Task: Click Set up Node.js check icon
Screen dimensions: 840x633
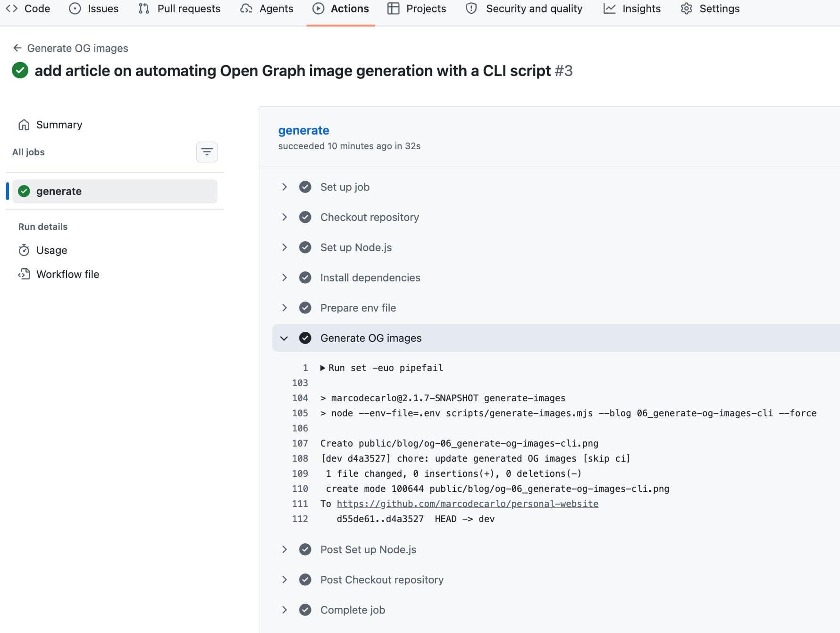Action: (x=305, y=247)
